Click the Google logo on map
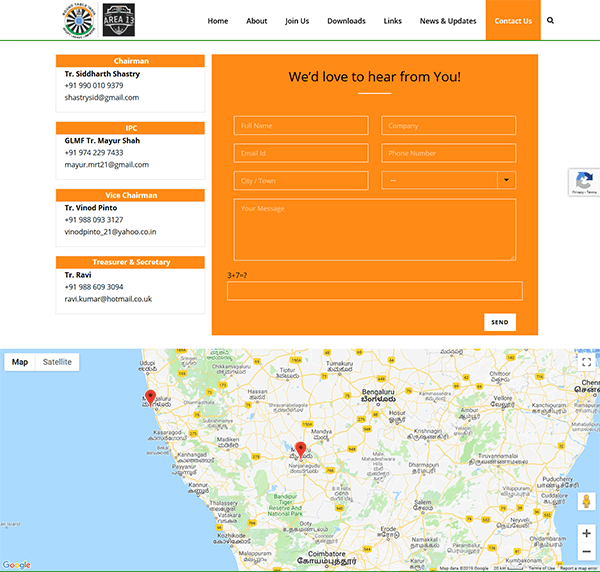Image resolution: width=600 pixels, height=572 pixels. [x=16, y=565]
